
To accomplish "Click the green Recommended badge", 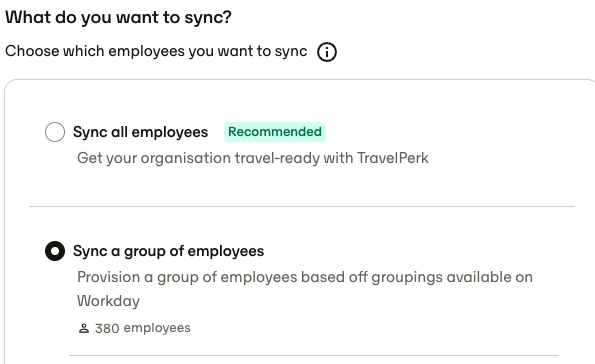I will (275, 132).
